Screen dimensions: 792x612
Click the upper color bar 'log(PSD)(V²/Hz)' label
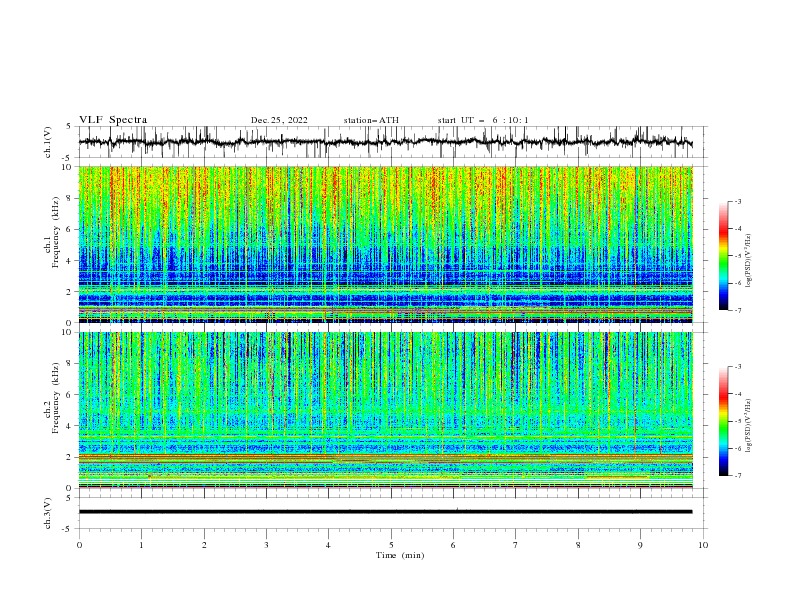pyautogui.click(x=748, y=261)
